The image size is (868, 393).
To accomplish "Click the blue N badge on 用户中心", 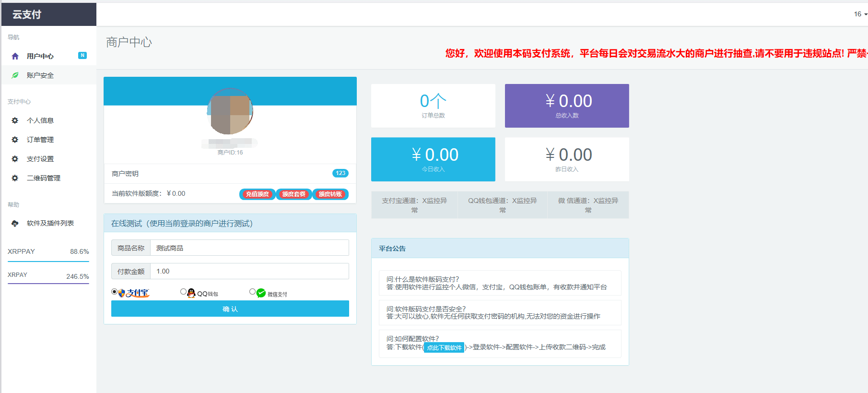I will coord(82,56).
